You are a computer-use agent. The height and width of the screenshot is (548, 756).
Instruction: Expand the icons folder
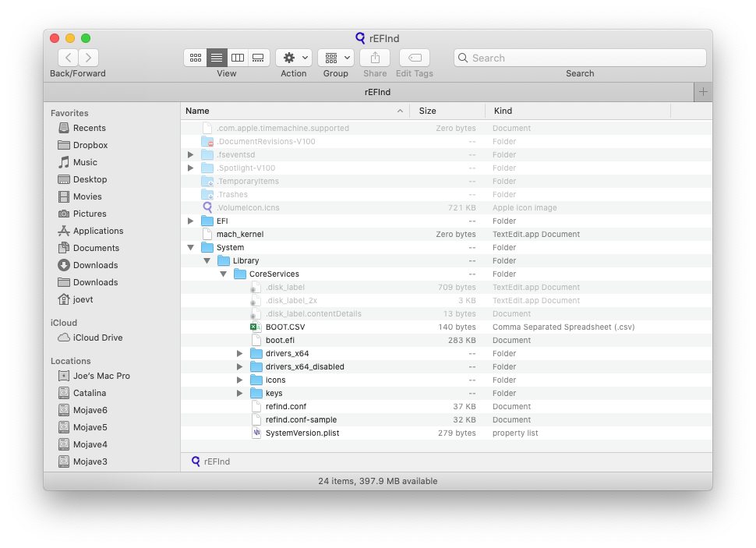click(239, 380)
